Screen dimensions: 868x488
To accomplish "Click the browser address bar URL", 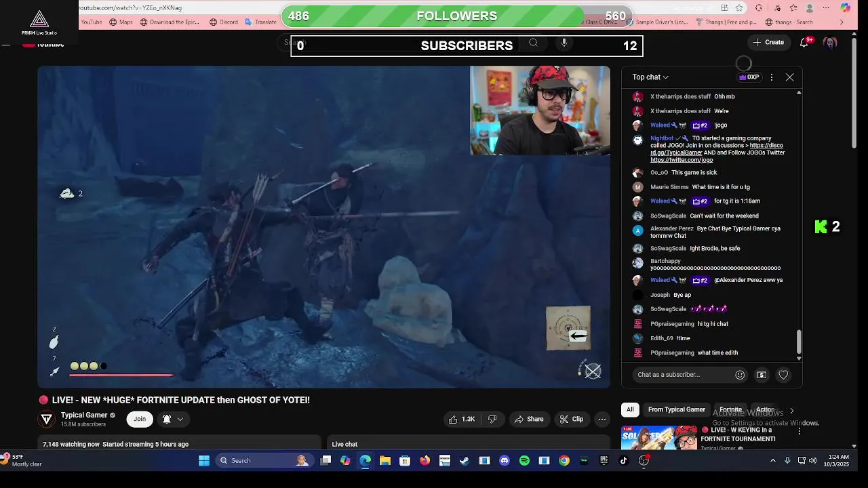I will pos(130,8).
